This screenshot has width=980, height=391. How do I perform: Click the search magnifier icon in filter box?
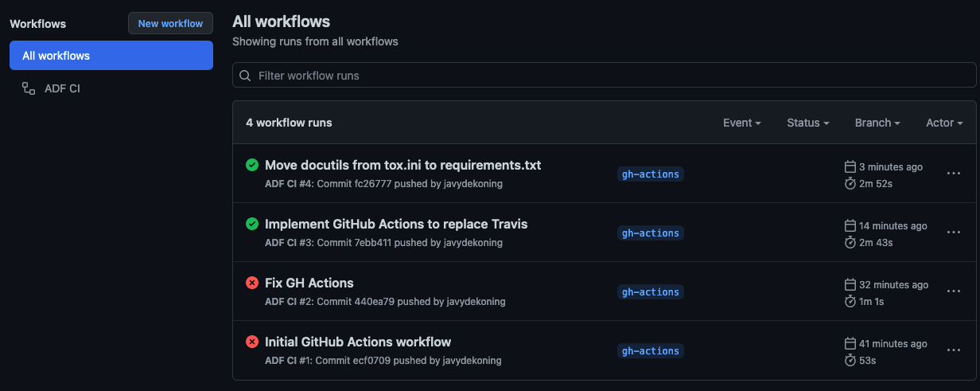(x=245, y=76)
